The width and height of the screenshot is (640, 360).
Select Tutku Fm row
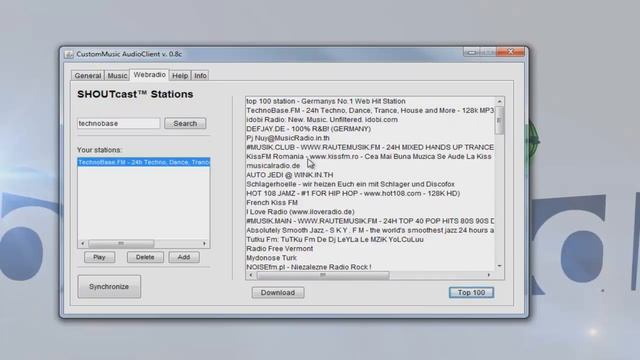point(370,240)
